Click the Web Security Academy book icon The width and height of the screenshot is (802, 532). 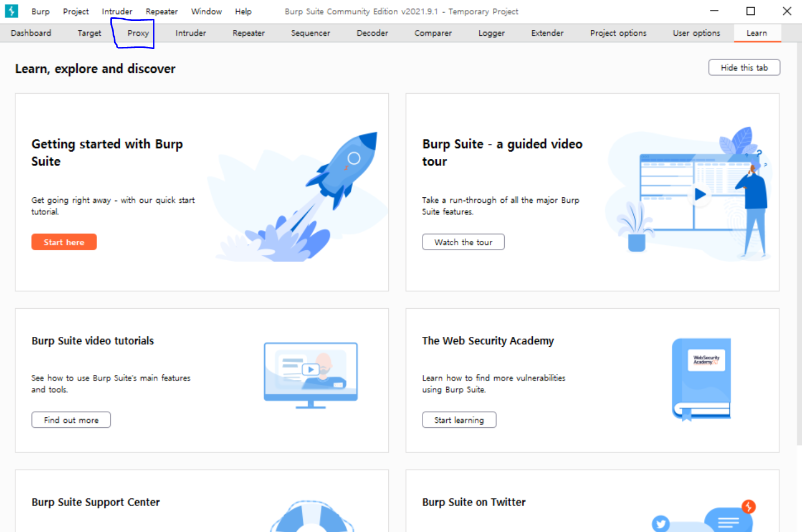pyautogui.click(x=701, y=379)
